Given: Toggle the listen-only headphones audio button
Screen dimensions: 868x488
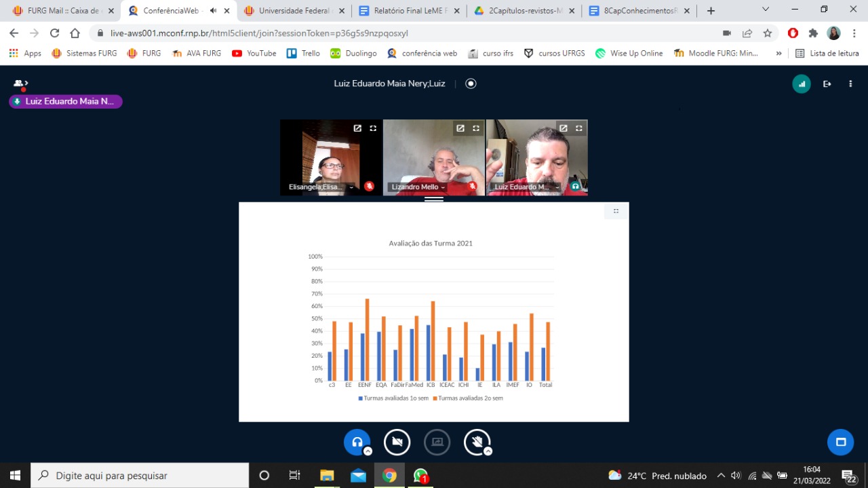Looking at the screenshot, I should pyautogui.click(x=357, y=442).
